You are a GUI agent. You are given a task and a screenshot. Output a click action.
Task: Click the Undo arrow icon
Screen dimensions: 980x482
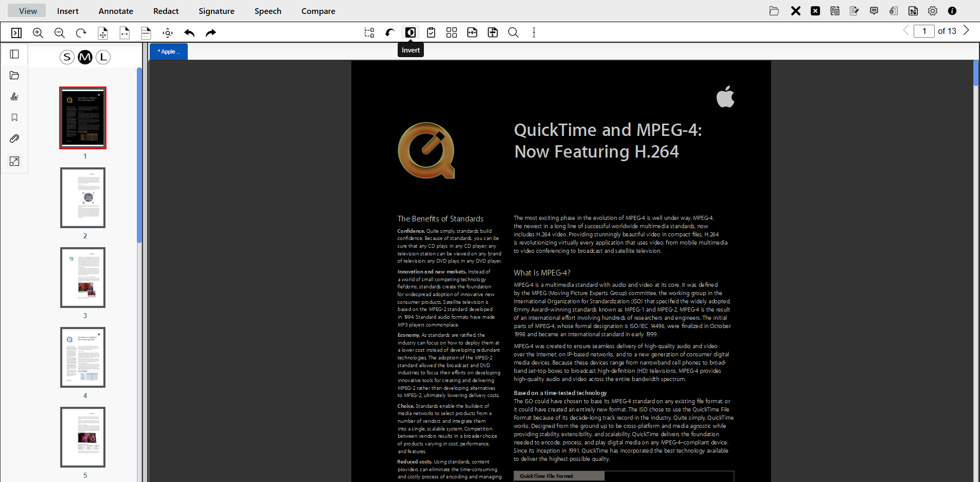(x=189, y=33)
